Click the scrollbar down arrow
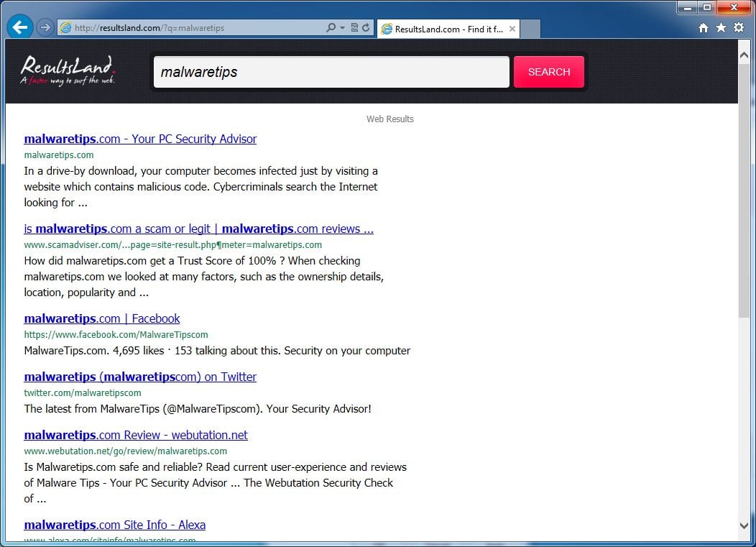 coord(744,525)
